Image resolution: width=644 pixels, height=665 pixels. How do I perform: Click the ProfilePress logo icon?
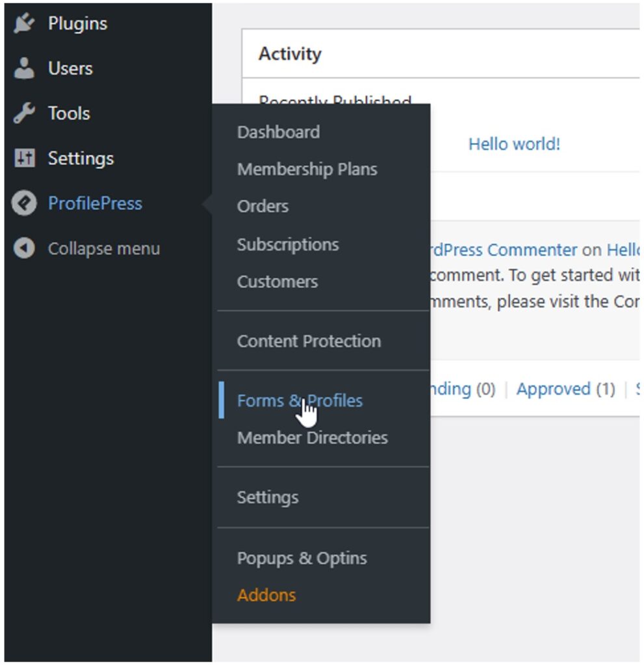[24, 203]
